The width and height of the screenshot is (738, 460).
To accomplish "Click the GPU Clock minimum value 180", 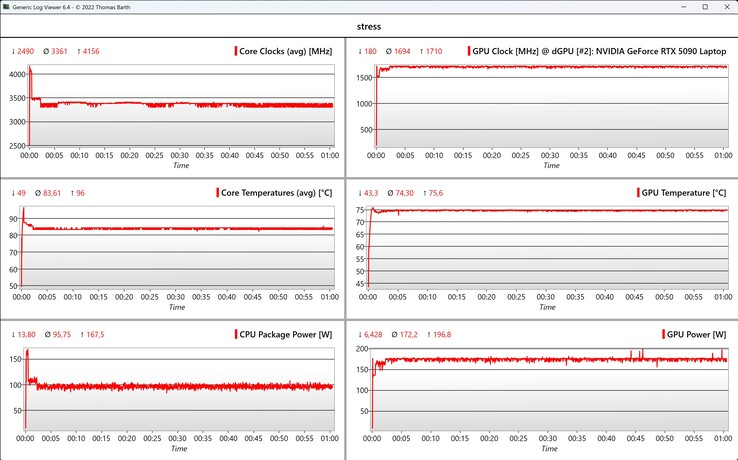I will point(370,51).
